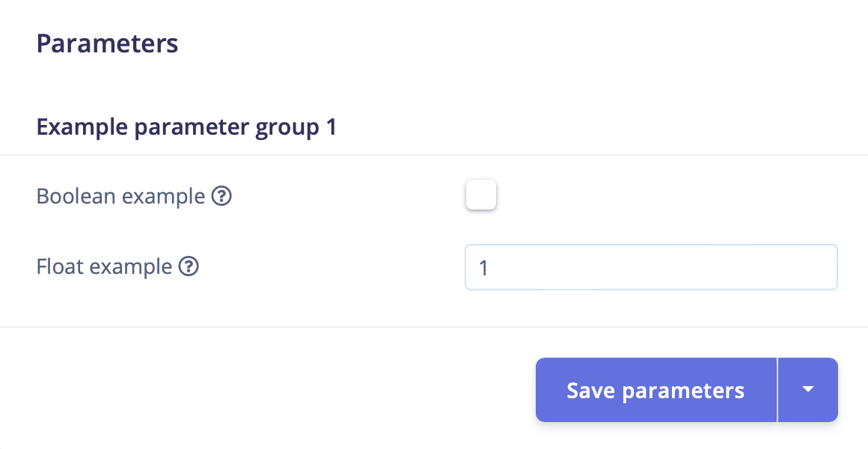This screenshot has height=449, width=868.
Task: Show the Float example question mark hint
Action: point(189,266)
